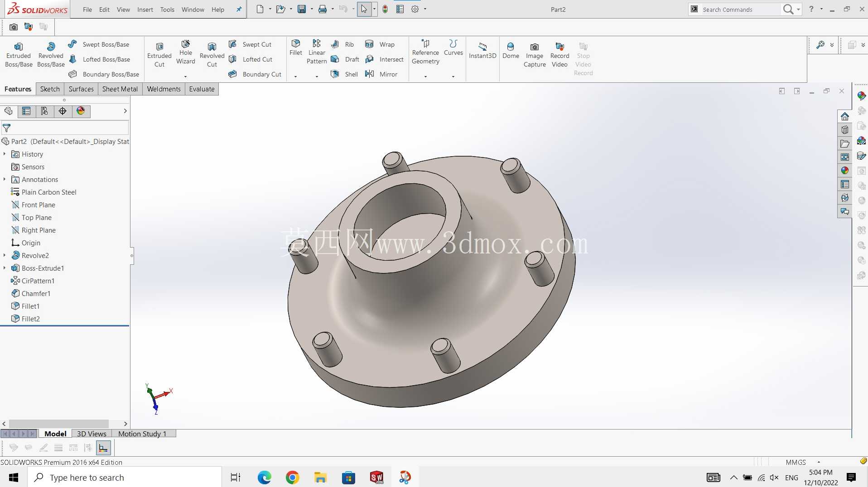Click the Image Capture tool

tap(535, 55)
